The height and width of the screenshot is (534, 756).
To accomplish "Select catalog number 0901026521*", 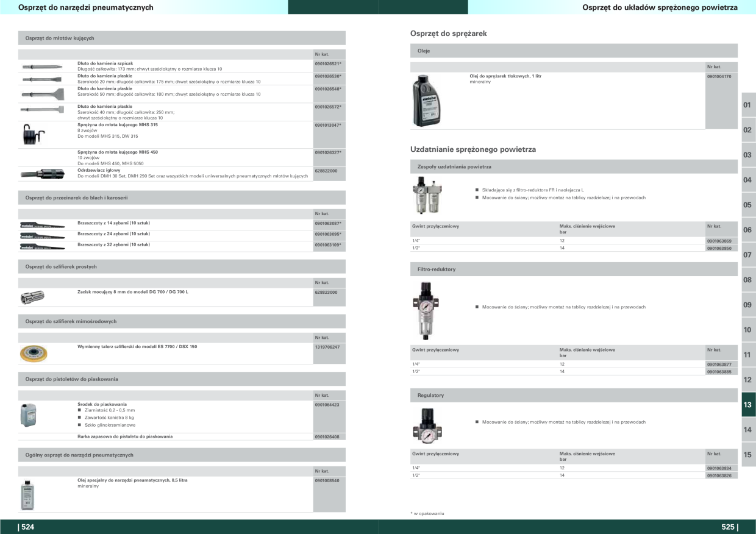I will click(x=328, y=64).
